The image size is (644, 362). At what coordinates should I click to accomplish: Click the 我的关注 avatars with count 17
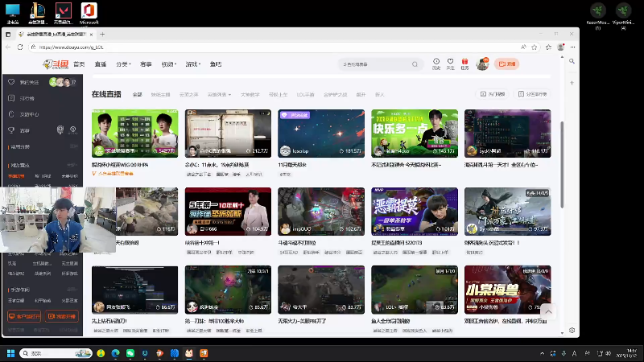pos(63,82)
